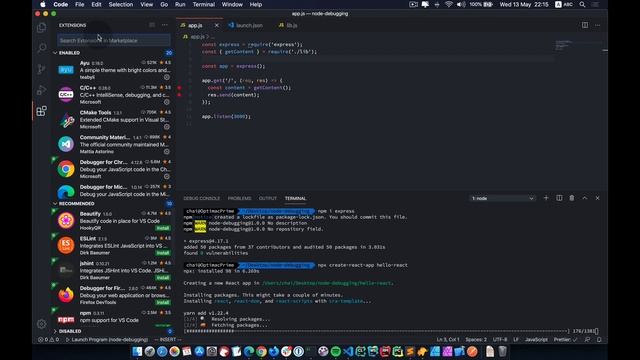Open editor more actions ellipsis menu
Viewport: 640px width, 360px height.
pyautogui.click(x=598, y=25)
